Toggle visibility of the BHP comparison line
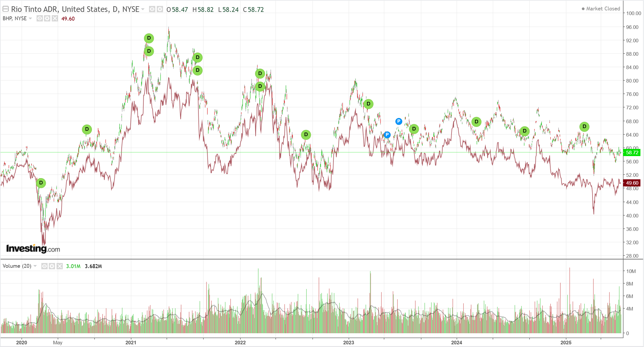Image resolution: width=644 pixels, height=347 pixels. click(40, 18)
